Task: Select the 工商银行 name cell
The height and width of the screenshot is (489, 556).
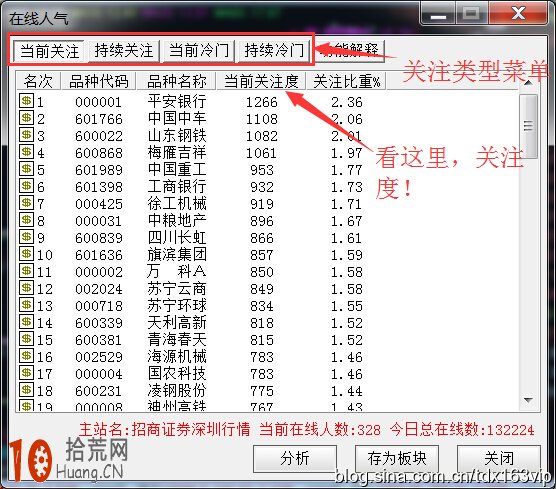Action: point(177,187)
